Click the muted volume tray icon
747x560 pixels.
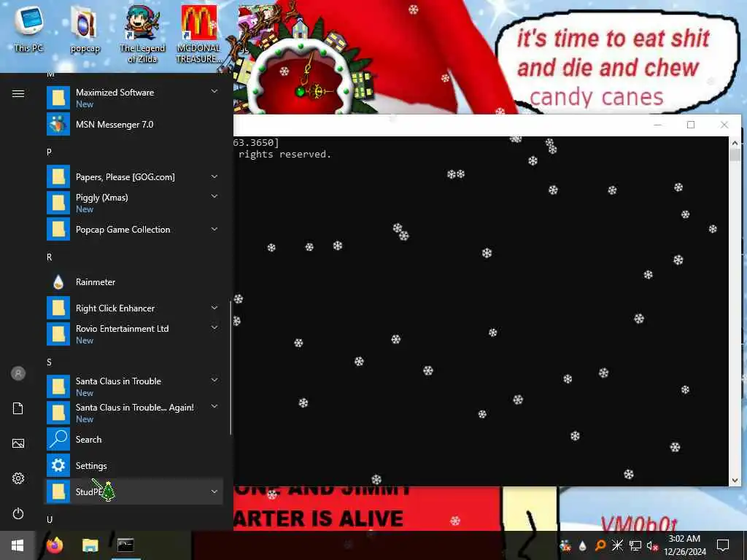(x=651, y=545)
